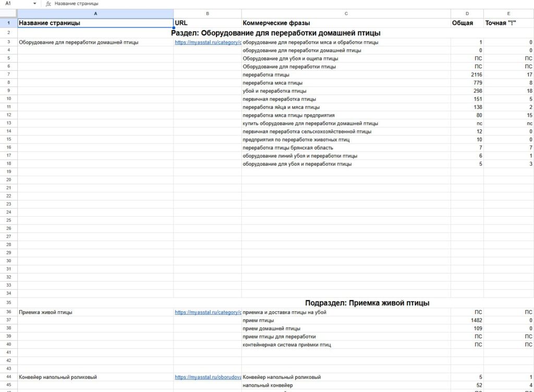Select phrase cell 'первичная переработка птицы'

346,100
